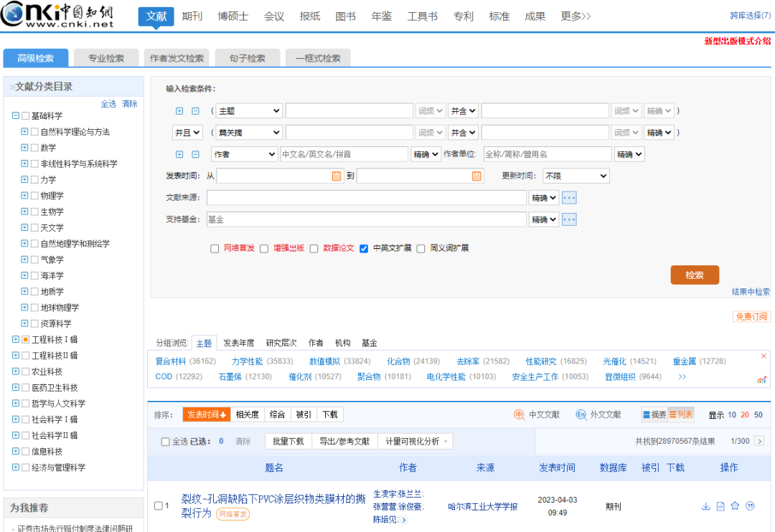Open the 期刊 navigation menu item
The height and width of the screenshot is (532, 775).
[x=192, y=16]
